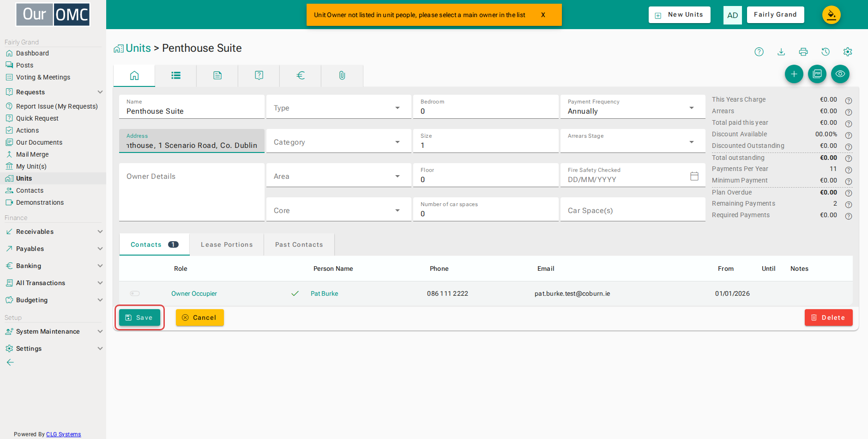
Task: Click info icon beside This Years Charge
Action: coord(849,100)
